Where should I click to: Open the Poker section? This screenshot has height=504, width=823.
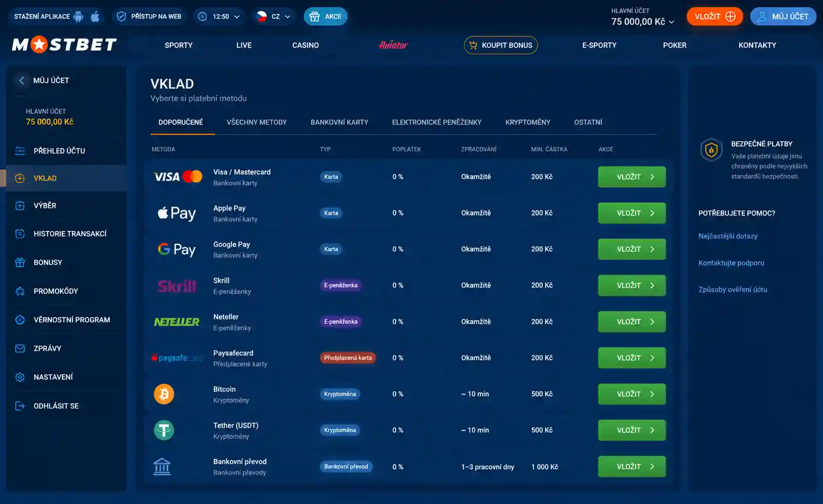pyautogui.click(x=675, y=45)
